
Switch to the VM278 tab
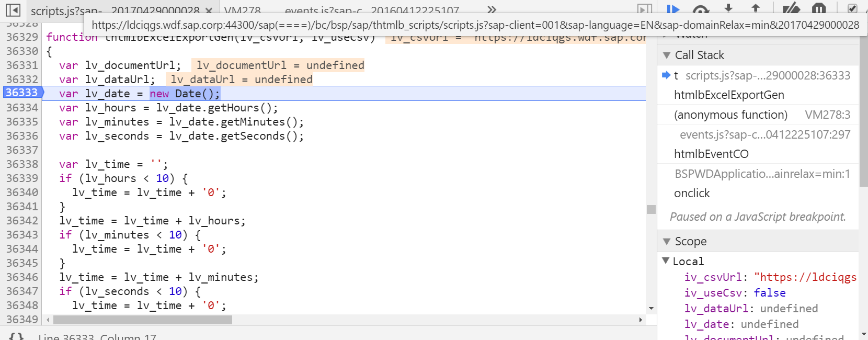243,10
